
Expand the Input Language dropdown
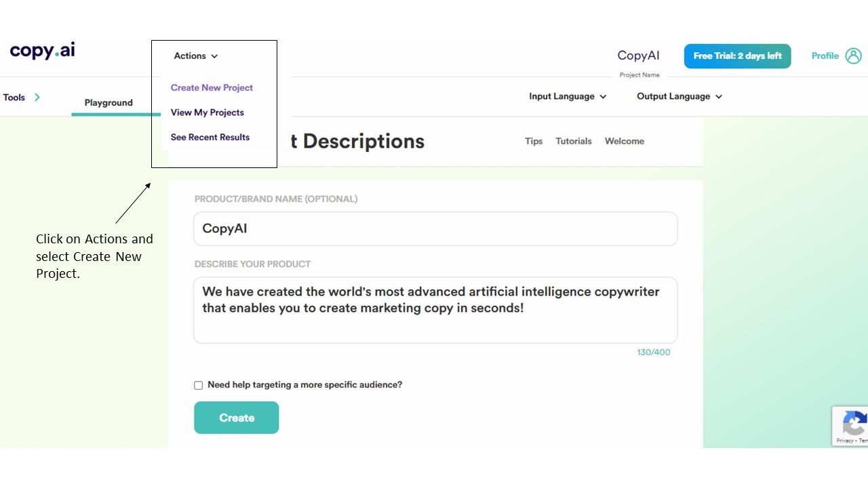(568, 96)
